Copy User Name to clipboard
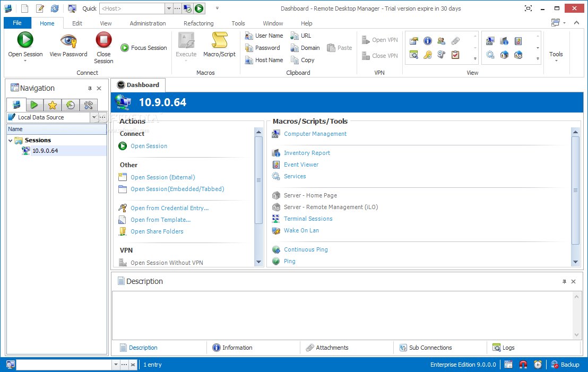The height and width of the screenshot is (372, 588). tap(264, 36)
